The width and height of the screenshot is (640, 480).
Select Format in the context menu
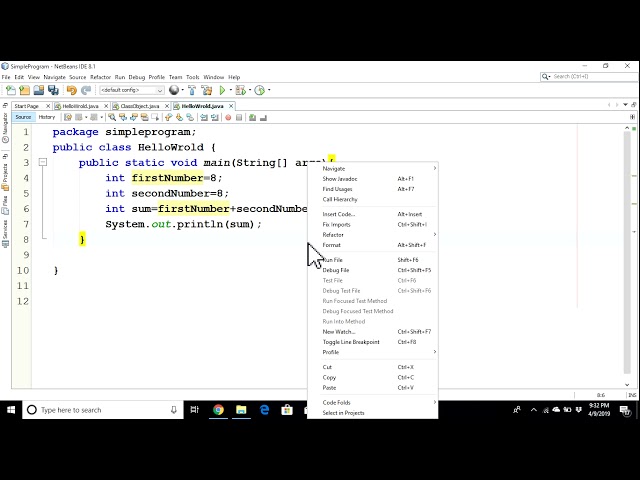[373, 245]
